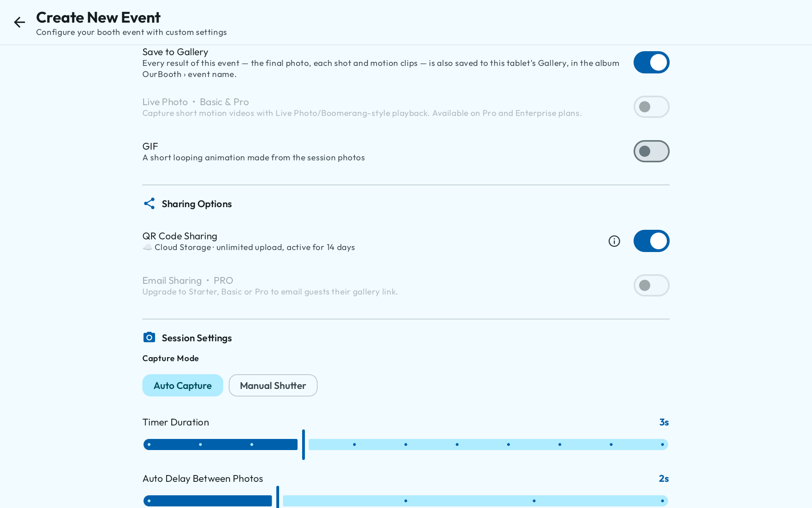
Task: Click the QR Code Sharing label
Action: [180, 236]
